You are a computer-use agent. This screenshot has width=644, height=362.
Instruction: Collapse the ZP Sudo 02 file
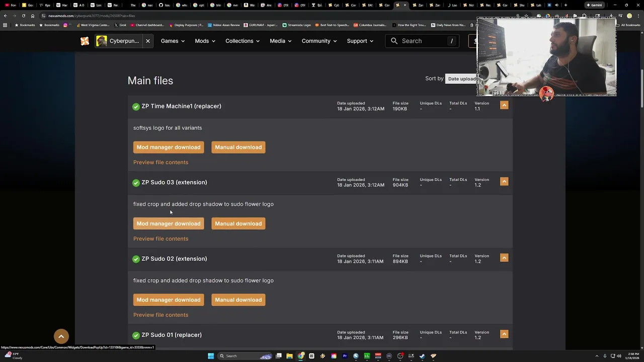click(x=504, y=258)
